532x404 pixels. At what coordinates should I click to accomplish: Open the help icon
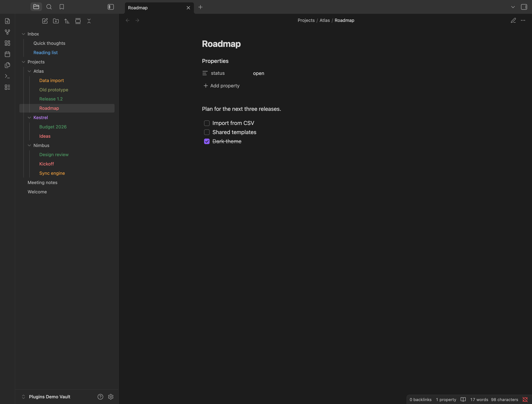pos(100,397)
